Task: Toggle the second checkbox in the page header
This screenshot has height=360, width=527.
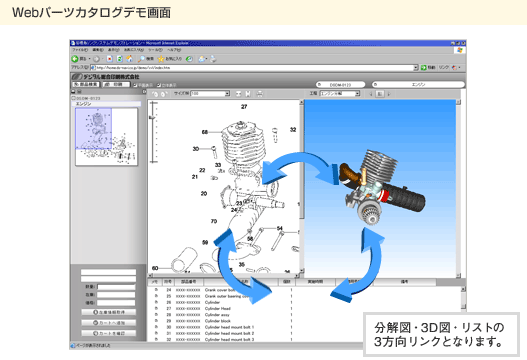Action: 159,85
